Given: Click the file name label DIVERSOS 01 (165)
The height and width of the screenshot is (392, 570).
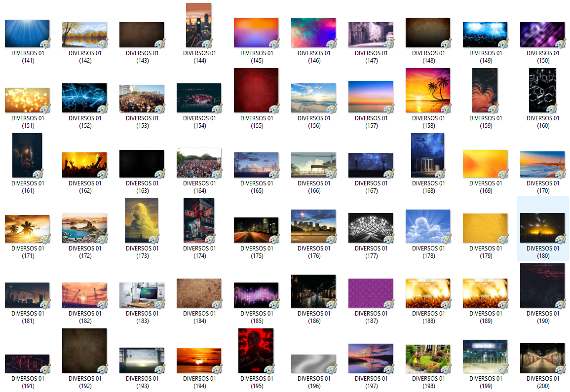Looking at the screenshot, I should (257, 187).
